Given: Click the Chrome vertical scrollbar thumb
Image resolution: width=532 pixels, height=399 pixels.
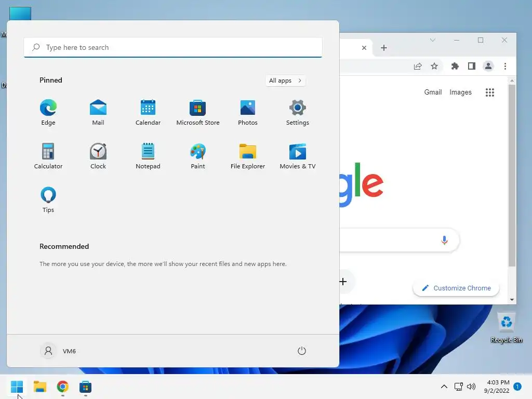Looking at the screenshot, I should (512, 176).
